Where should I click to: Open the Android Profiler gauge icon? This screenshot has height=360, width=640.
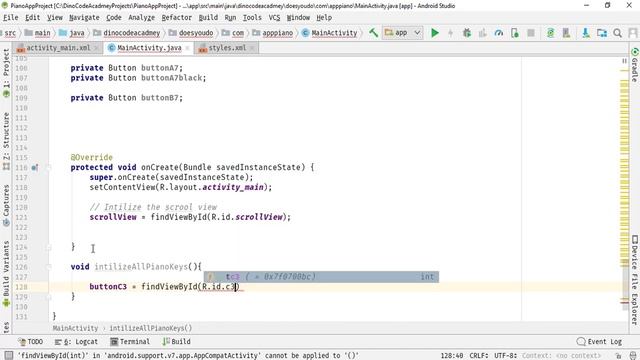(x=498, y=33)
